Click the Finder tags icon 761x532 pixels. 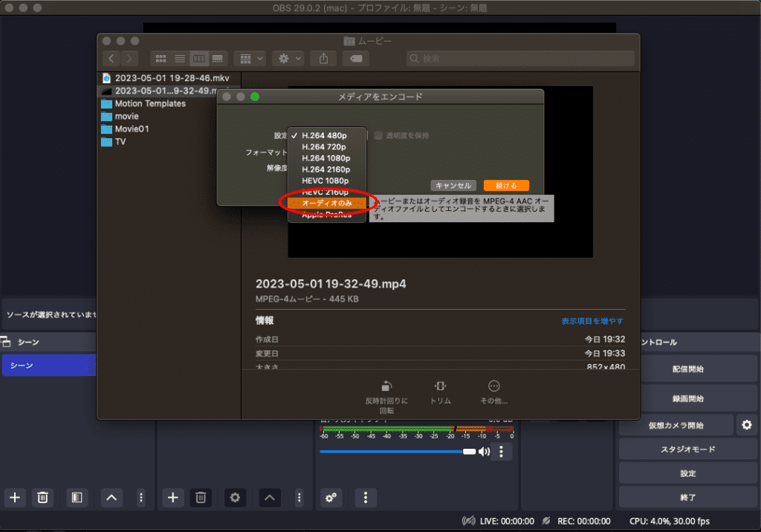tap(356, 59)
